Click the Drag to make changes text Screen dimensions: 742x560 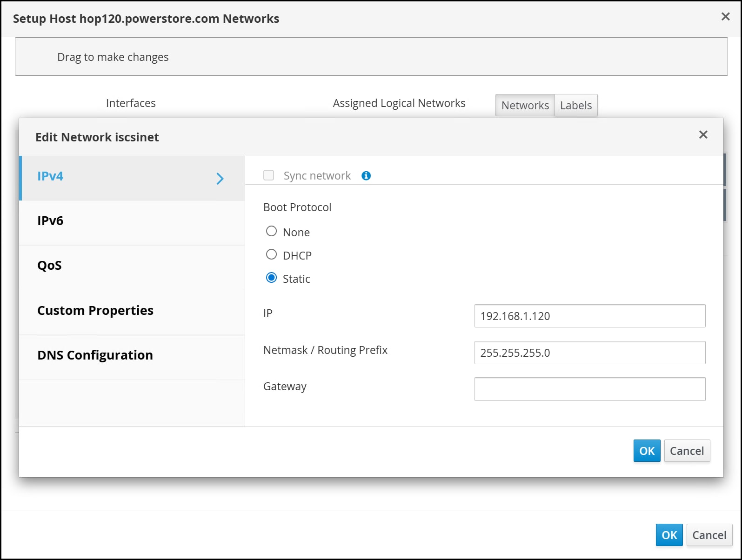[x=113, y=57]
